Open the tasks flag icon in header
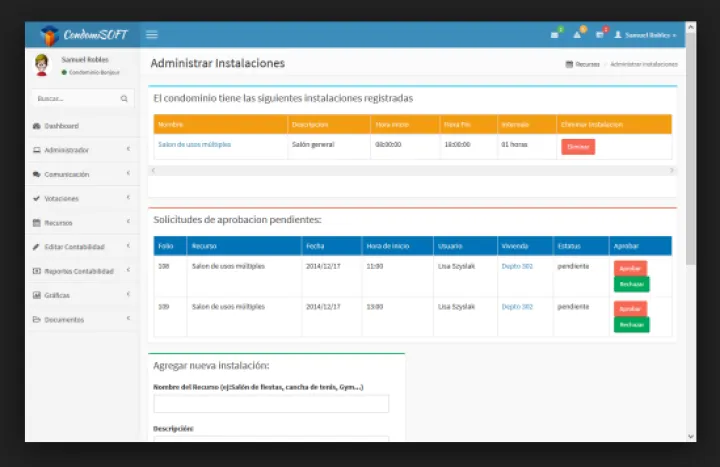The height and width of the screenshot is (467, 720). point(600,35)
